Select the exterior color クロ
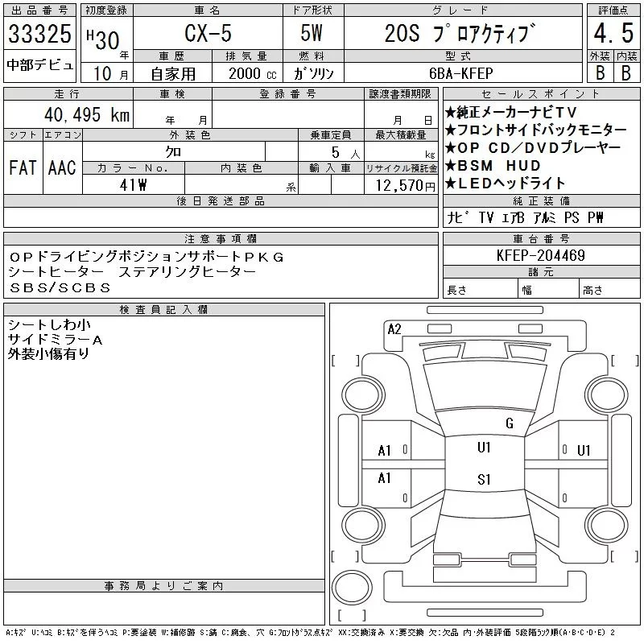 [173, 152]
